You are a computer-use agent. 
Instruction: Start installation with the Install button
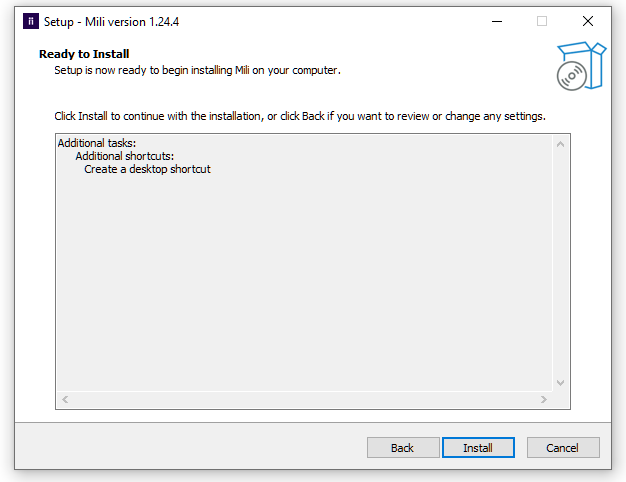[x=478, y=448]
